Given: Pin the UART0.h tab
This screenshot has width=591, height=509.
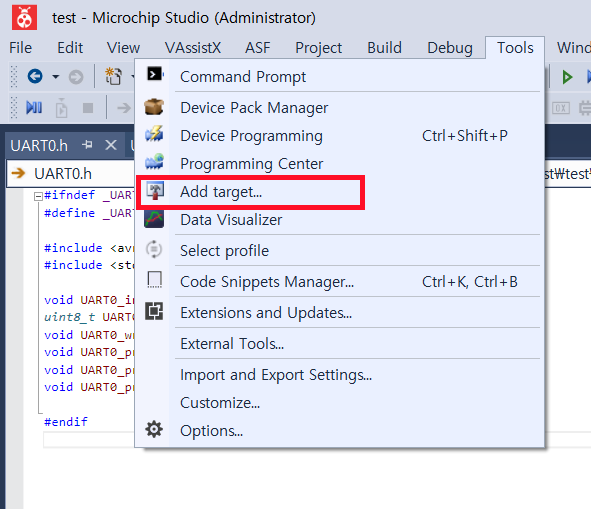Looking at the screenshot, I should [x=87, y=144].
